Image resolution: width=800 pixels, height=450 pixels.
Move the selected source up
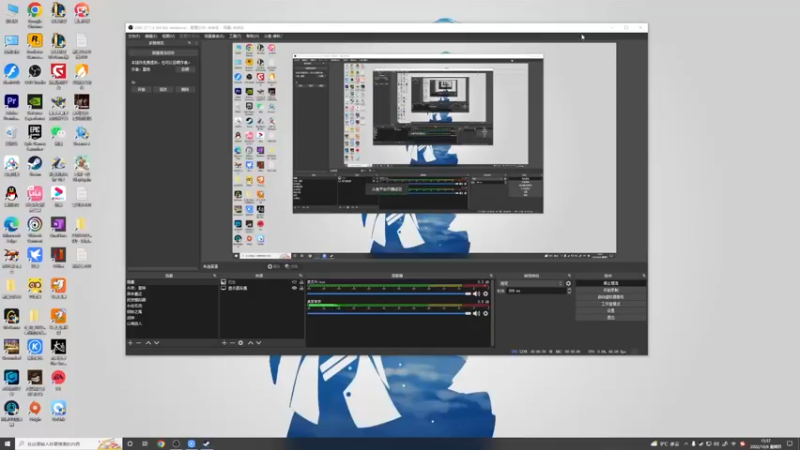pos(250,343)
